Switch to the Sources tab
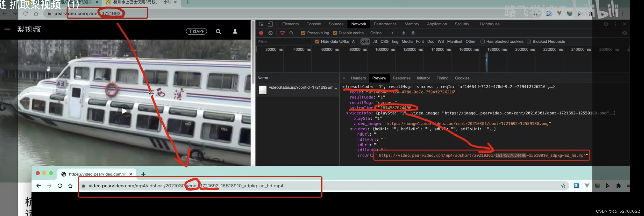 (336, 24)
